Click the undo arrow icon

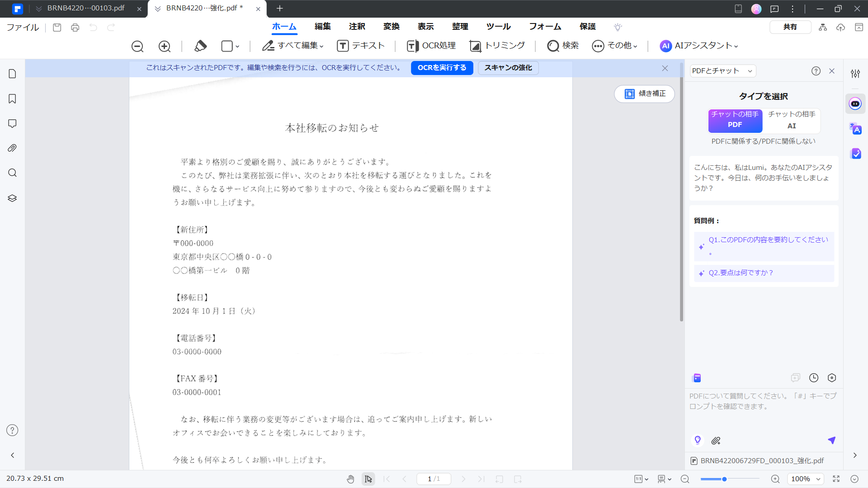pyautogui.click(x=93, y=28)
